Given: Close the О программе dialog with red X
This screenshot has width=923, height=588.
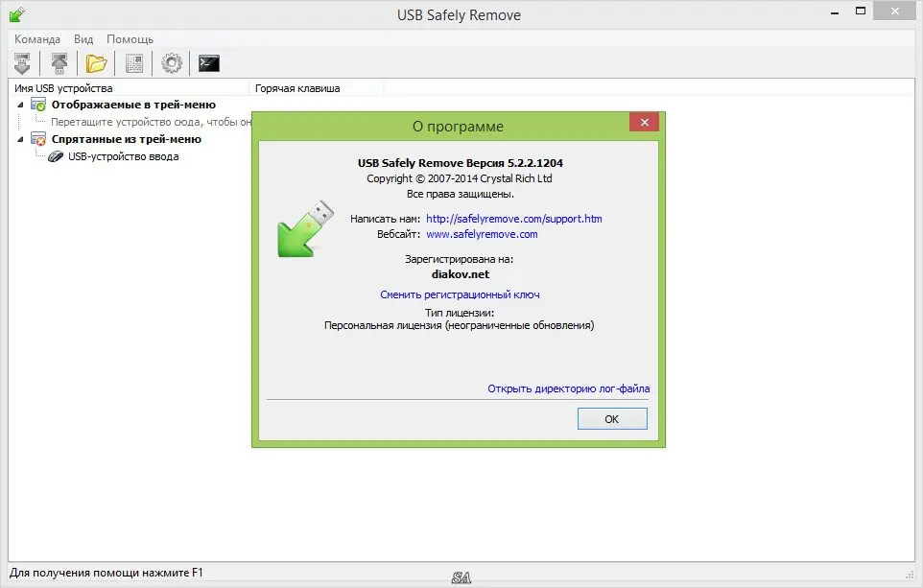Looking at the screenshot, I should click(644, 122).
